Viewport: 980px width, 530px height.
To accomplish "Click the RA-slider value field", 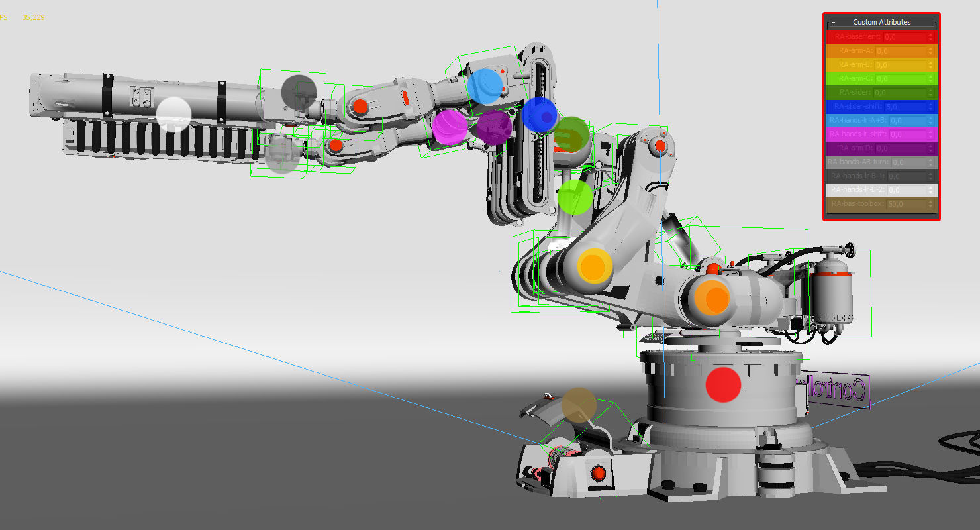I will (x=900, y=93).
